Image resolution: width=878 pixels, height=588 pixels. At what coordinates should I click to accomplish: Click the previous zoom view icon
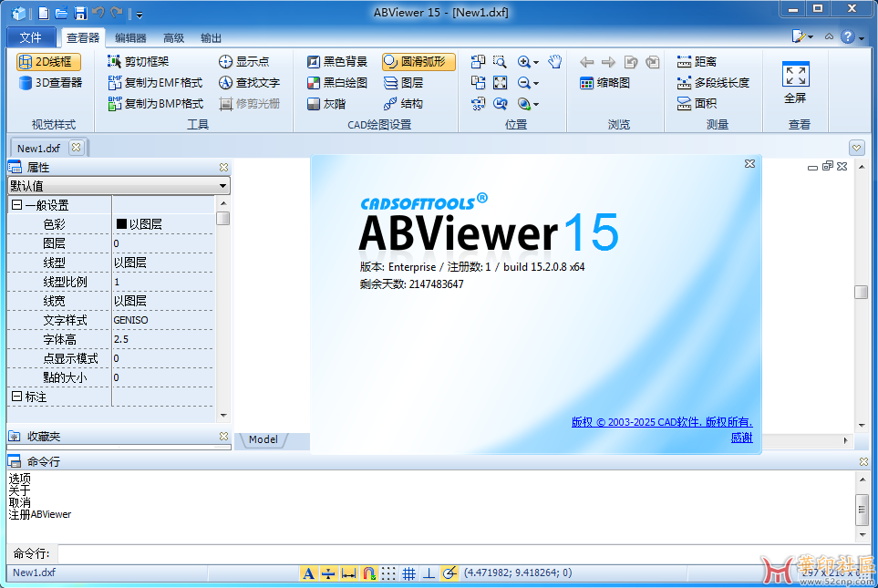pos(500,104)
